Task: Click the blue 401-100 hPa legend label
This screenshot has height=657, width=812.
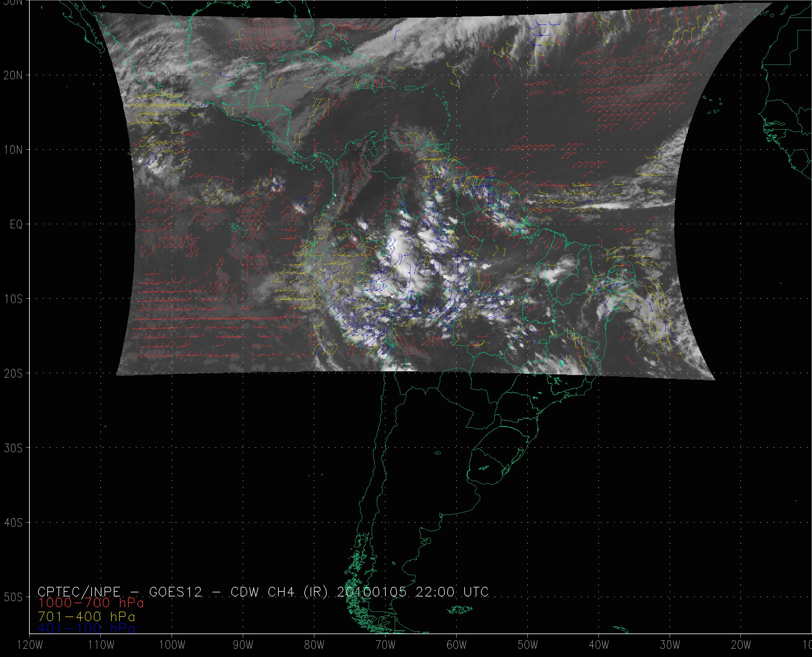Action: click(x=86, y=628)
